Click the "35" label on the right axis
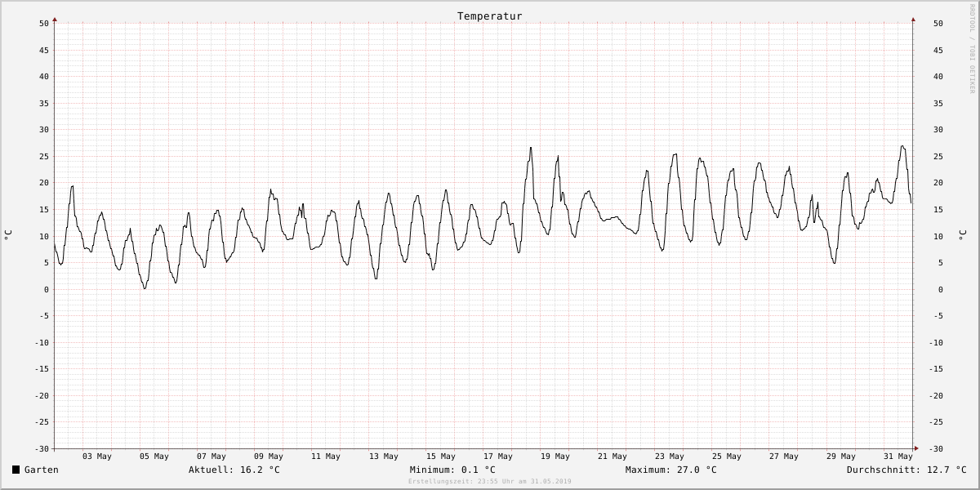Screen dimensions: 980x490 click(938, 104)
